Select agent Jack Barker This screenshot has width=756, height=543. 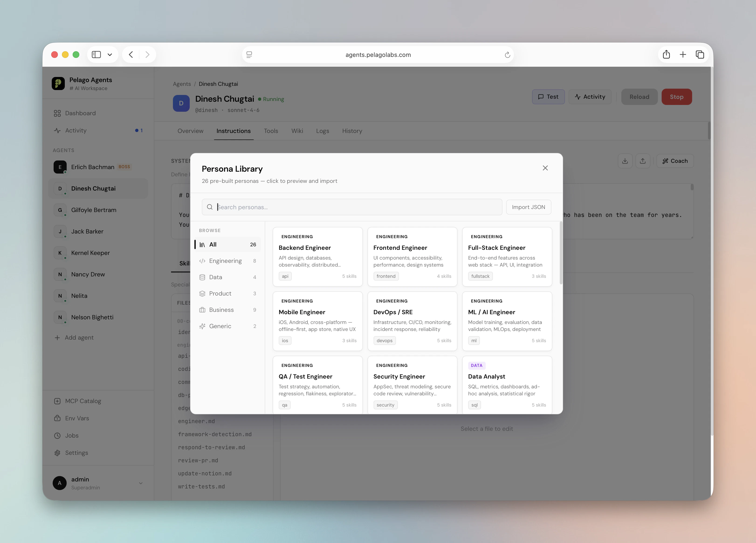98,231
